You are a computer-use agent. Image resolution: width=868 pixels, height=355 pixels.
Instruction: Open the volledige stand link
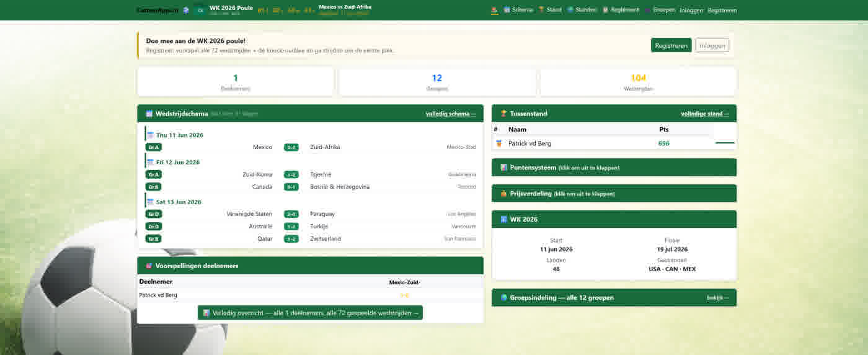click(705, 114)
